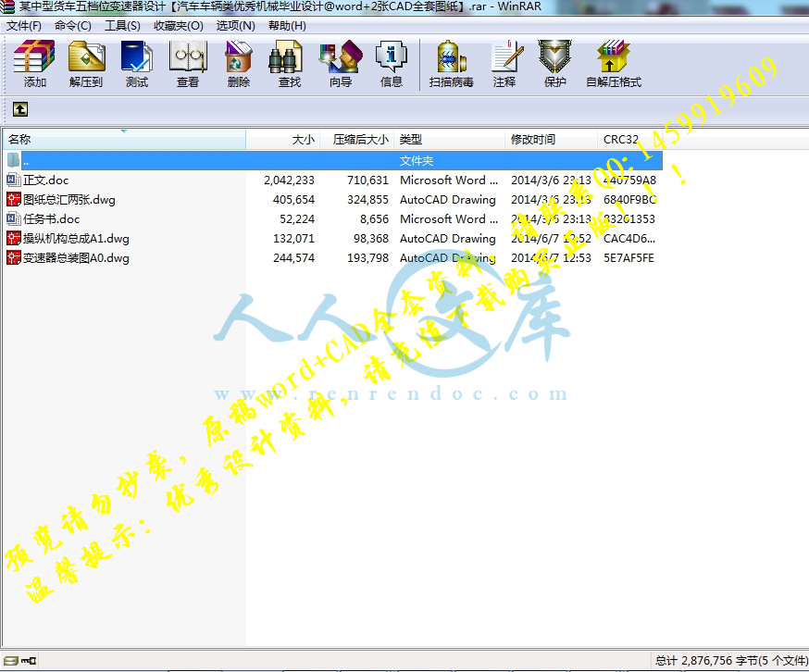
Task: Click the parent folder icon in '..' row
Action: pos(13,160)
